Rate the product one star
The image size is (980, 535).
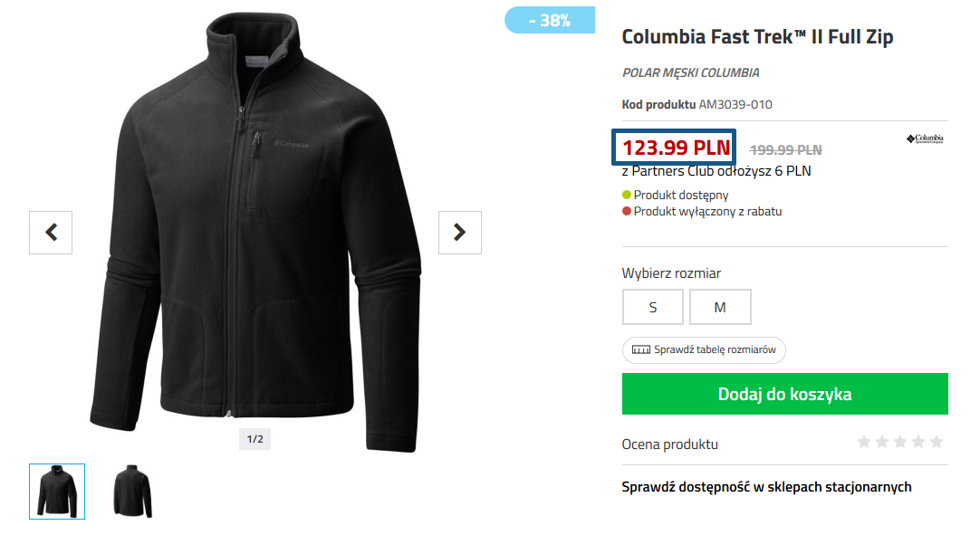pyautogui.click(x=864, y=442)
